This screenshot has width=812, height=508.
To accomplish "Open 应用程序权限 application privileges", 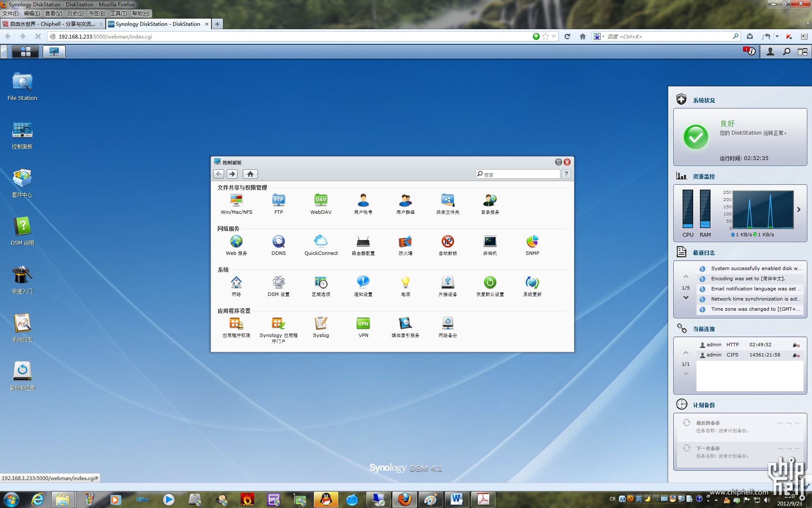I will click(x=236, y=327).
